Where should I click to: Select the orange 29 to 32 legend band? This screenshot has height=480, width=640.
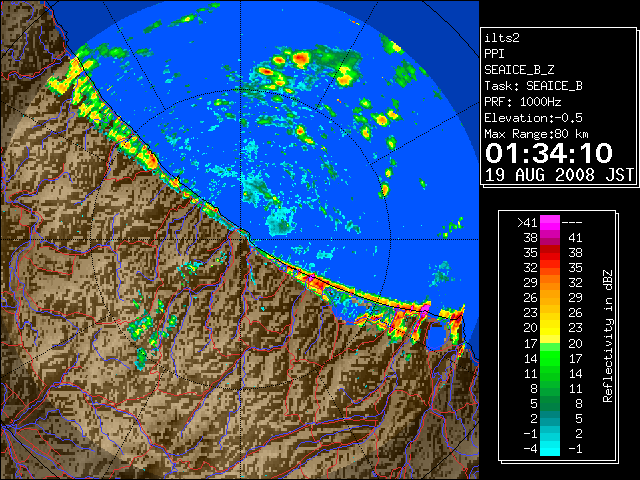(550, 283)
